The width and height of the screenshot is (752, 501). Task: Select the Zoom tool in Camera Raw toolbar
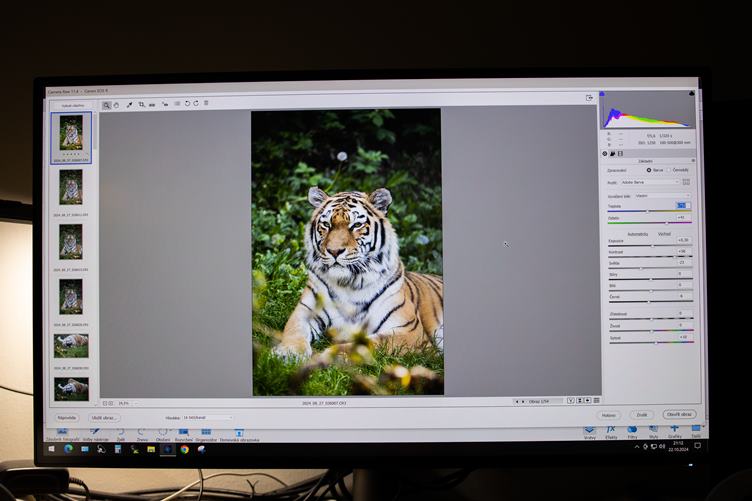pos(106,105)
